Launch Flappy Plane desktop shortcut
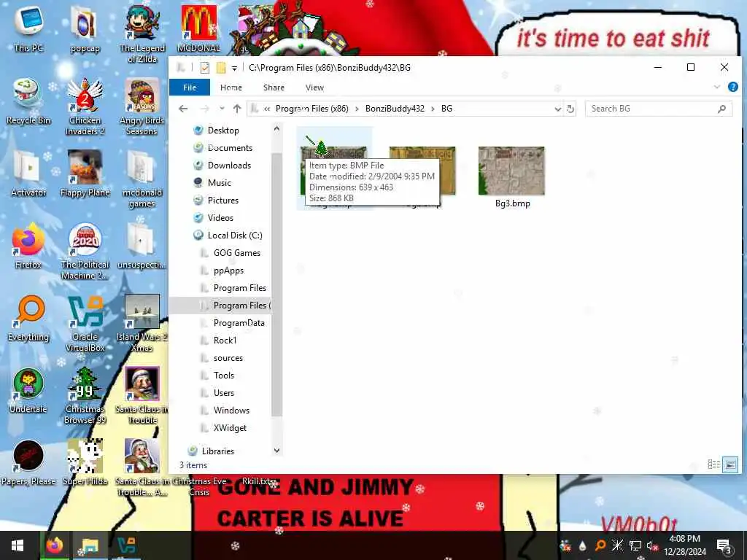The height and width of the screenshot is (560, 747). pos(85,174)
